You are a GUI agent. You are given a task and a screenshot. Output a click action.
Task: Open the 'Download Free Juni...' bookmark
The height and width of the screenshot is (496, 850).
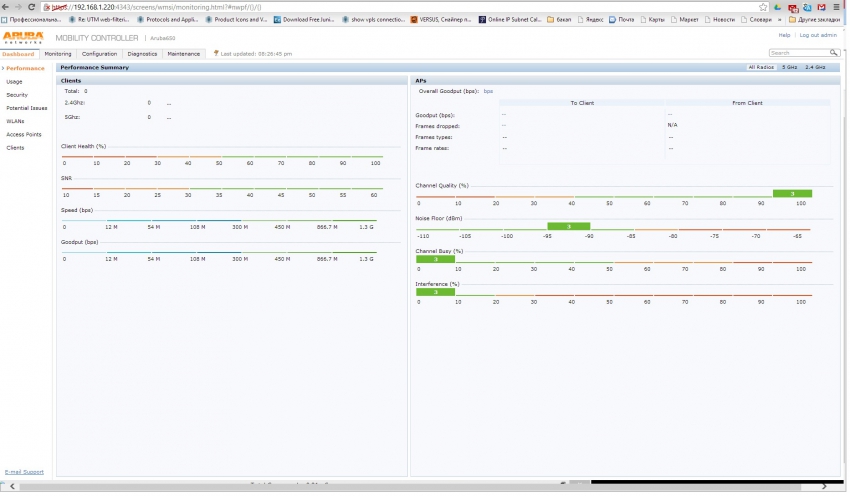click(x=305, y=20)
